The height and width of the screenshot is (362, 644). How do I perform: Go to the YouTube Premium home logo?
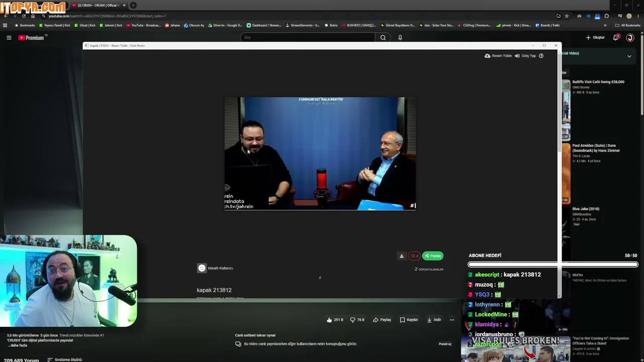(31, 38)
